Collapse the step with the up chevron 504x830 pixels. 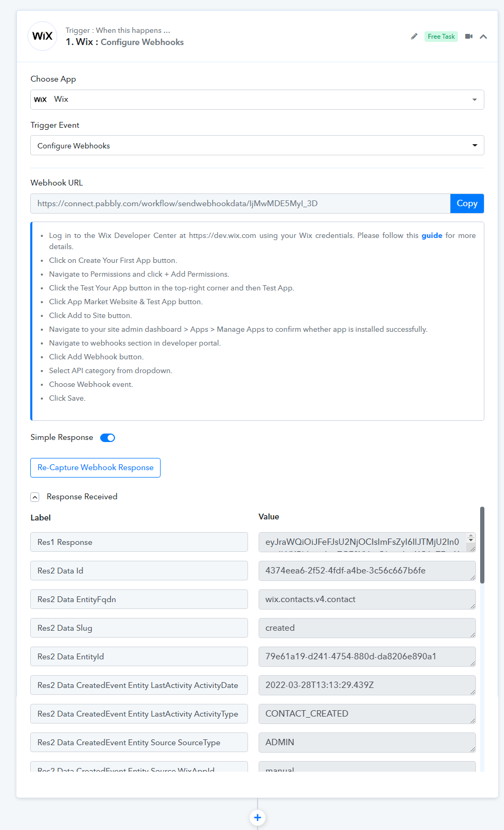pos(483,37)
